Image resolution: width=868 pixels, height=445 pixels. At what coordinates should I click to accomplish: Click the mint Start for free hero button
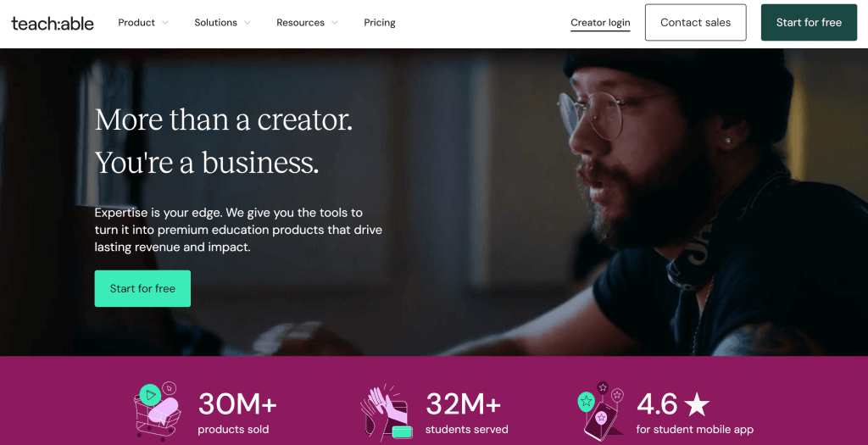tap(142, 288)
